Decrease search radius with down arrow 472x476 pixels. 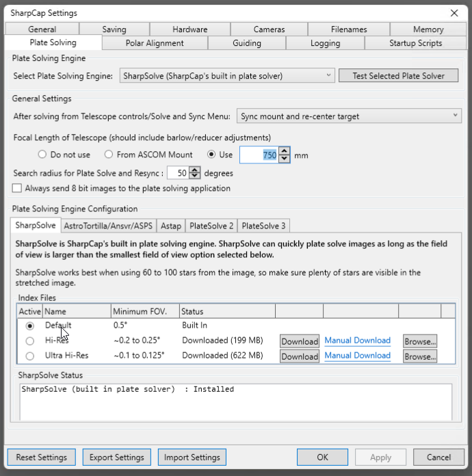195,176
